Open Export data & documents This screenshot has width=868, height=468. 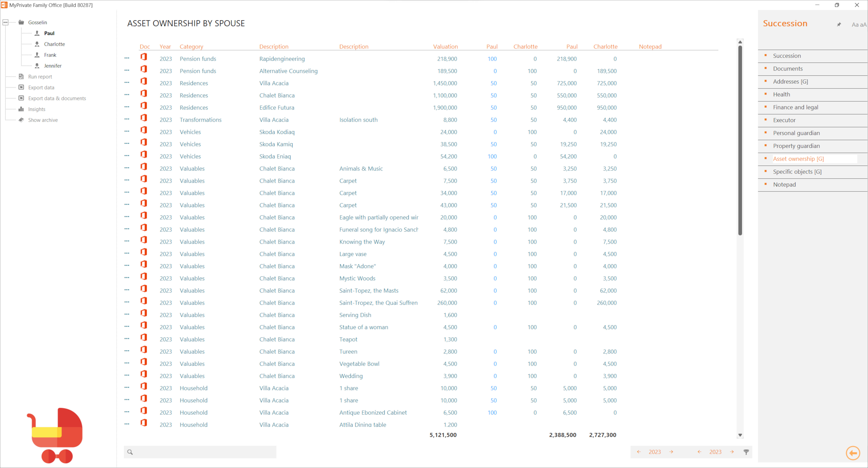coord(21,98)
